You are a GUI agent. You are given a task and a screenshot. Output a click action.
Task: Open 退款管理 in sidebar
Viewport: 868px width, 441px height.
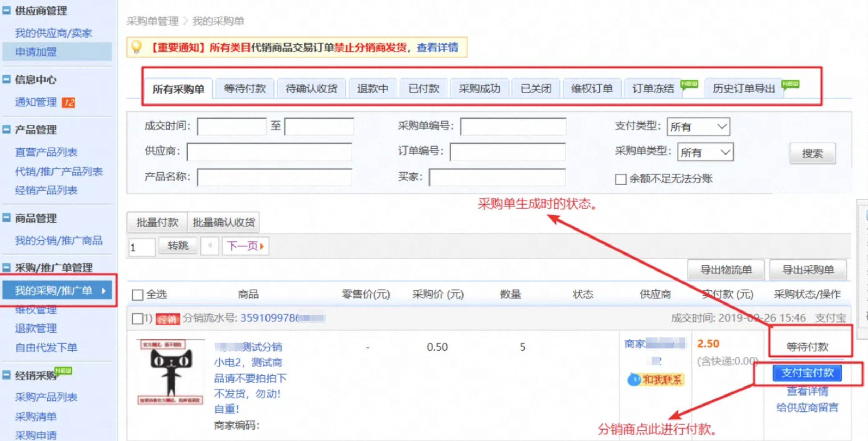pos(35,328)
